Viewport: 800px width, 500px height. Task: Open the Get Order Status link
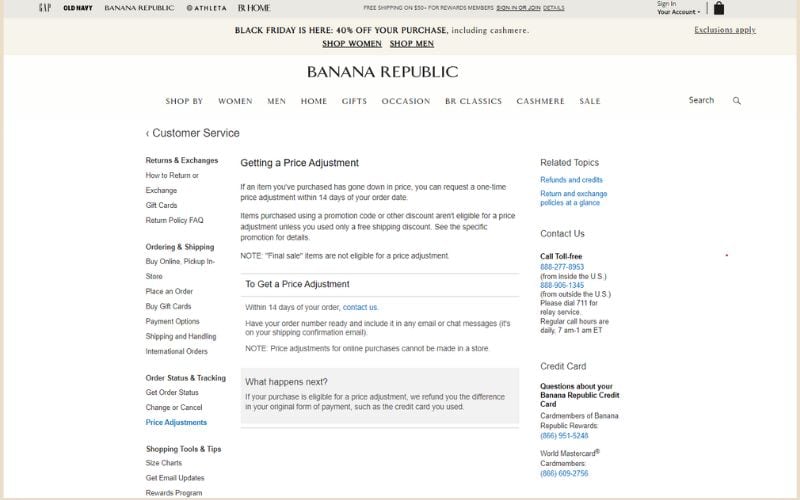coord(172,392)
